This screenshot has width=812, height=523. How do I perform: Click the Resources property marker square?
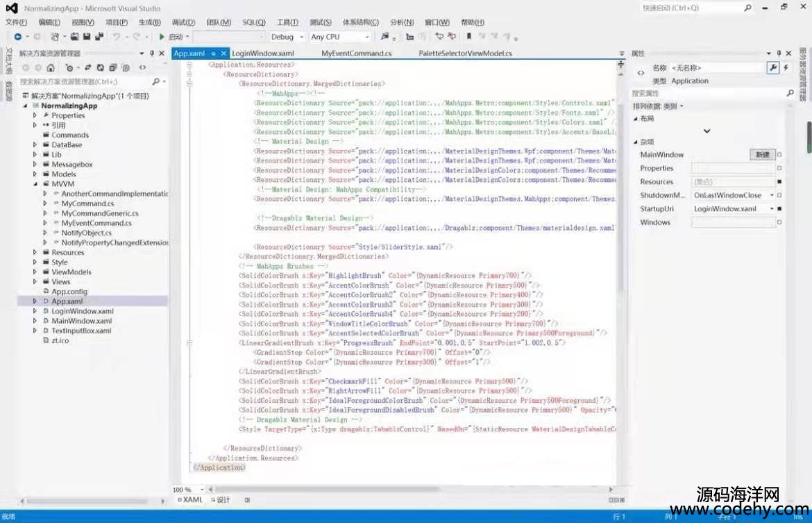click(779, 182)
